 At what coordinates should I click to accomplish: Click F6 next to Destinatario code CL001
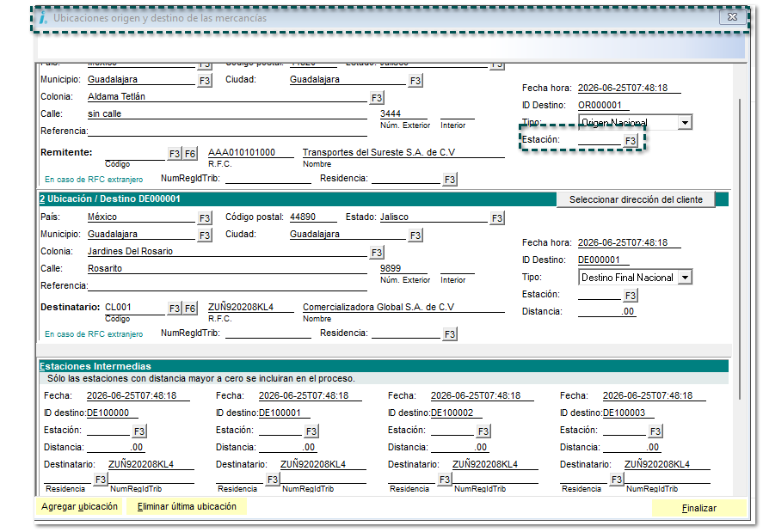pos(190,309)
